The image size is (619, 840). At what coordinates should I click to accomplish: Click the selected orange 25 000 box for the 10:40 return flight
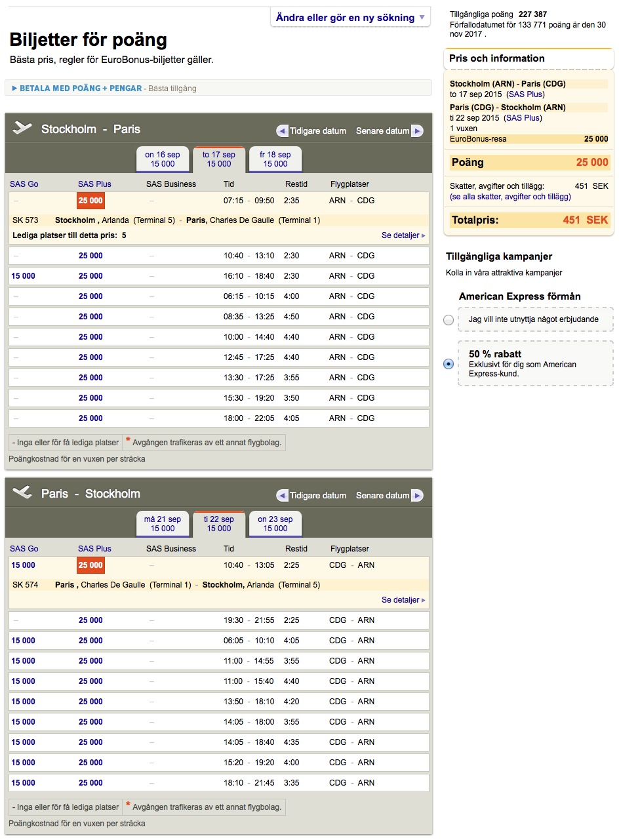click(90, 565)
